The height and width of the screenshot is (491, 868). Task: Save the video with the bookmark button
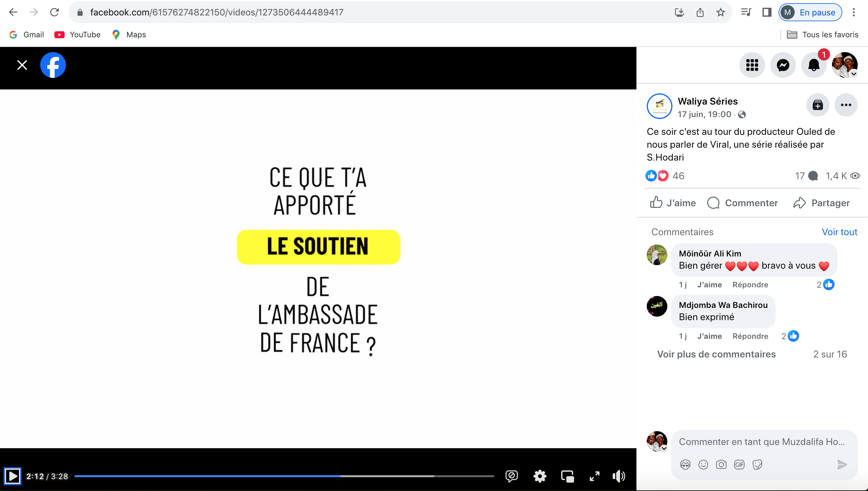pyautogui.click(x=818, y=105)
